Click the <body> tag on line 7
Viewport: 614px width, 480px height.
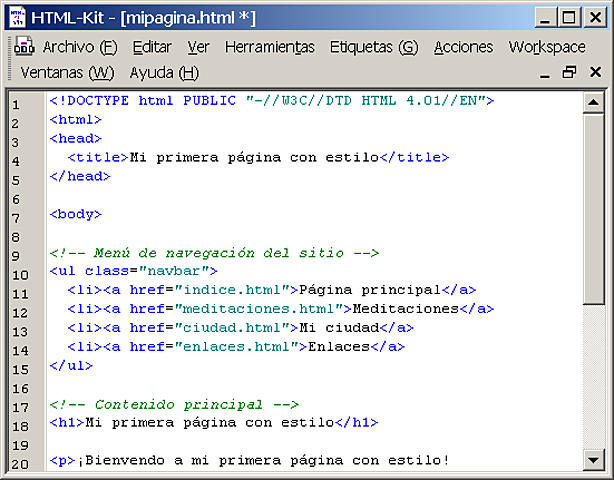pos(76,215)
